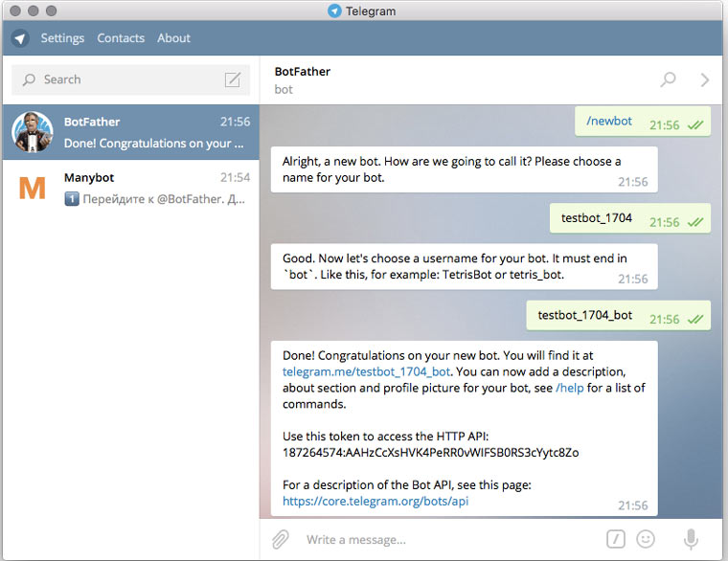Click the Telegram icon in window title bar
The width and height of the screenshot is (728, 561).
[334, 11]
